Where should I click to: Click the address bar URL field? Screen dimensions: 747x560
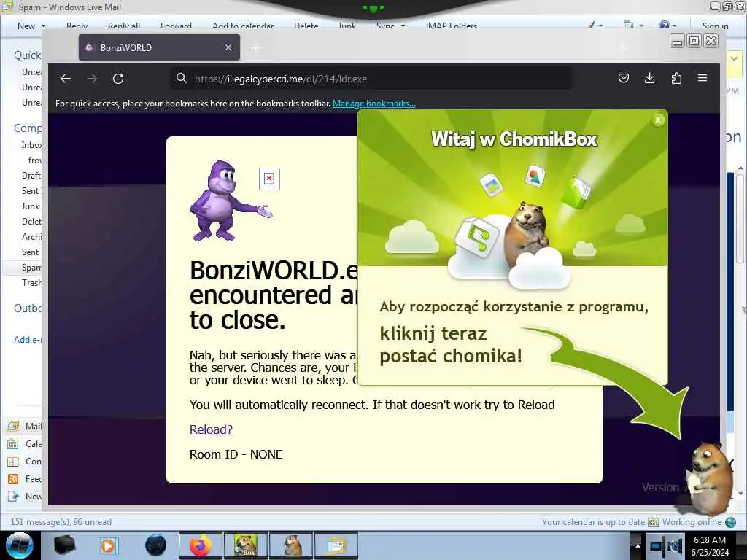point(371,79)
